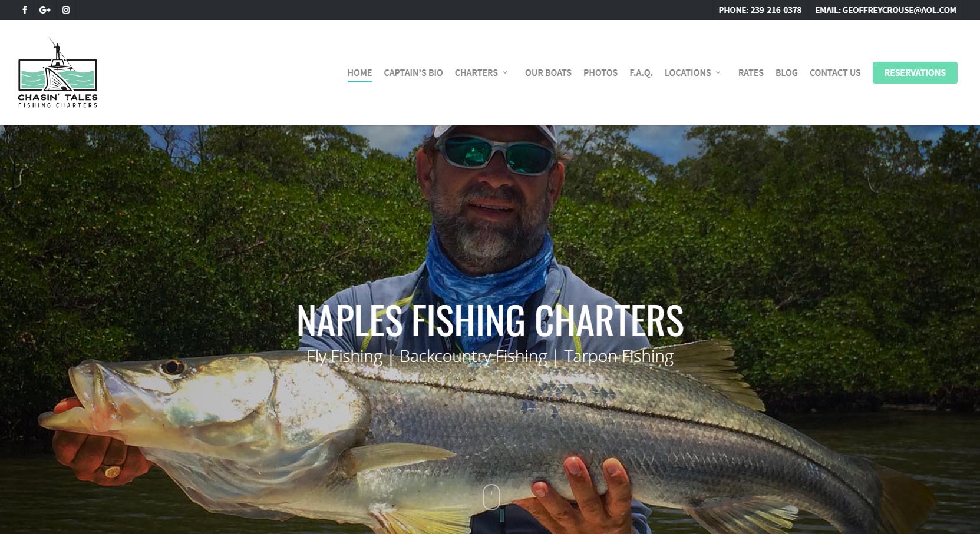Click the email address geoffreycrouse@aol.com
The height and width of the screenshot is (534, 980).
point(899,10)
